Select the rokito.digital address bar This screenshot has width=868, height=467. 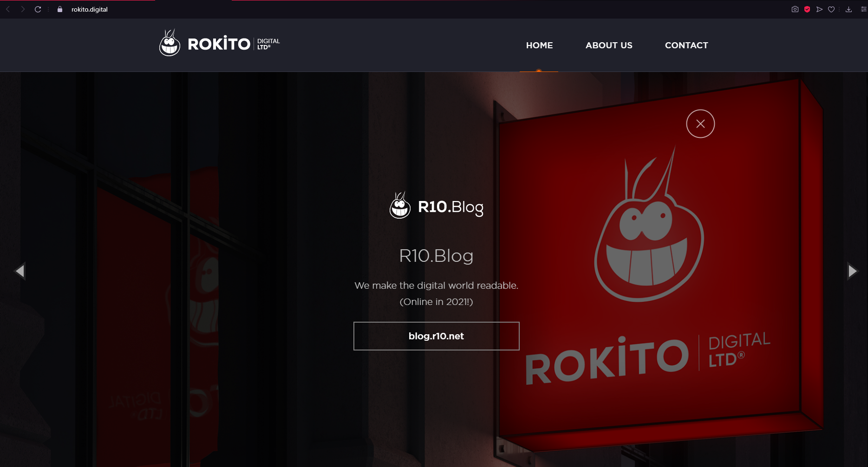90,9
